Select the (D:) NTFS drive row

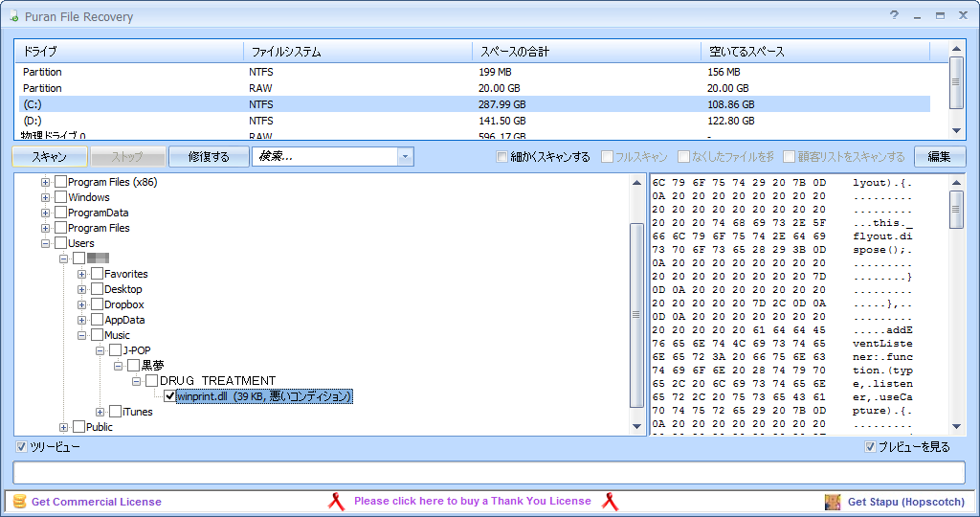pos(475,121)
